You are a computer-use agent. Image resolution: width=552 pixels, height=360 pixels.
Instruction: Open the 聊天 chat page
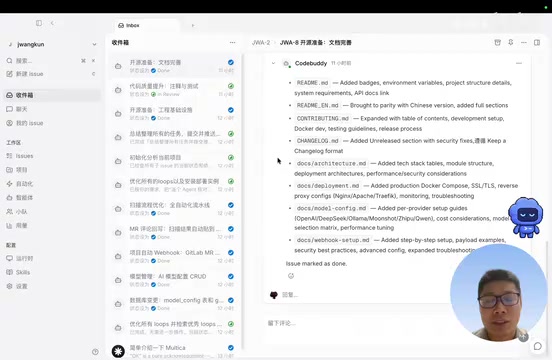click(52, 109)
